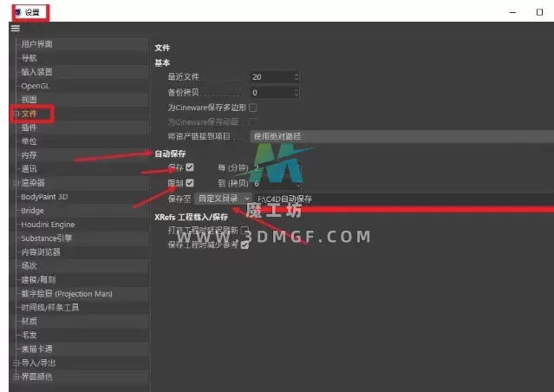Viewport: 554px width, 392px height.
Task: Adjust the 备份拷贝 stepper arrows
Action: click(x=297, y=93)
